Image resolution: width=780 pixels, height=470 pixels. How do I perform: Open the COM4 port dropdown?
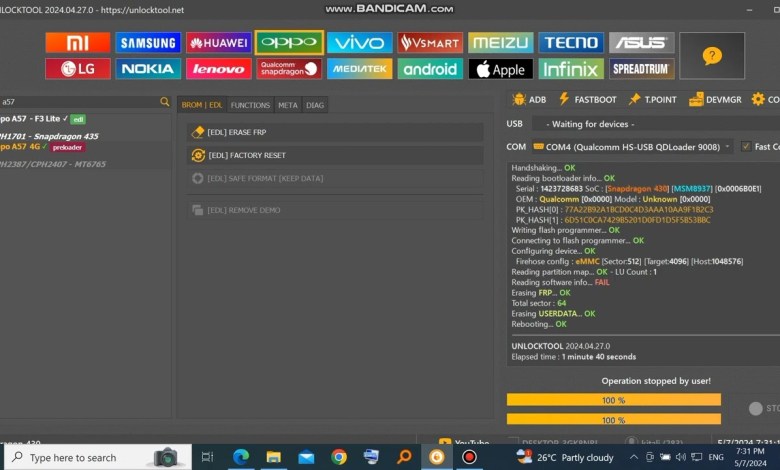[632, 146]
